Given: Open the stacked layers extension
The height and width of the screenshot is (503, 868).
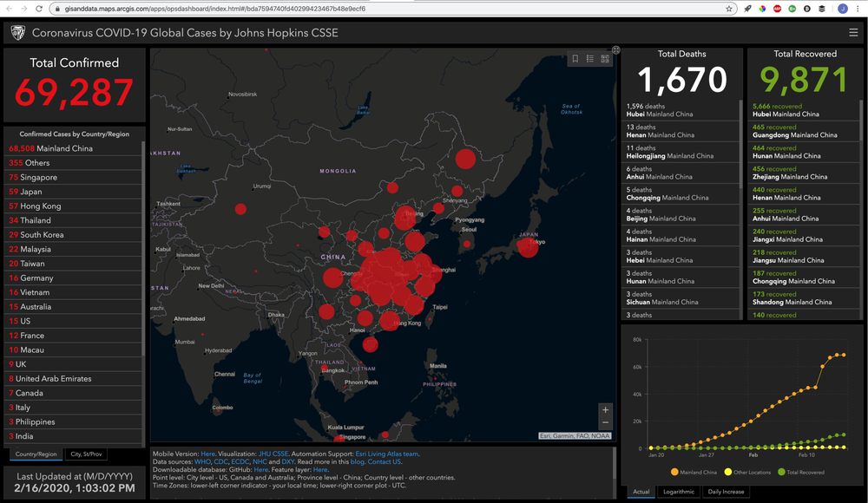Looking at the screenshot, I should tap(822, 9).
